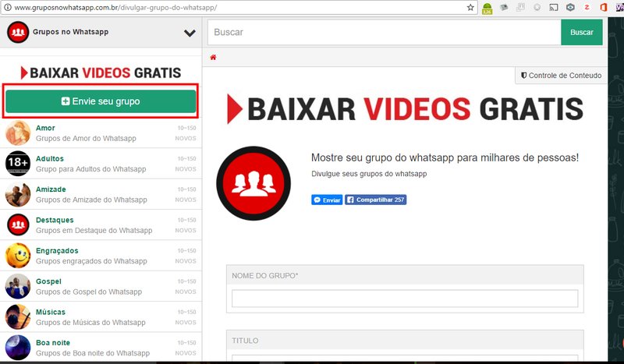Click sidebar BAIXAR VIDEOS GRATIS banner

pos(101,72)
